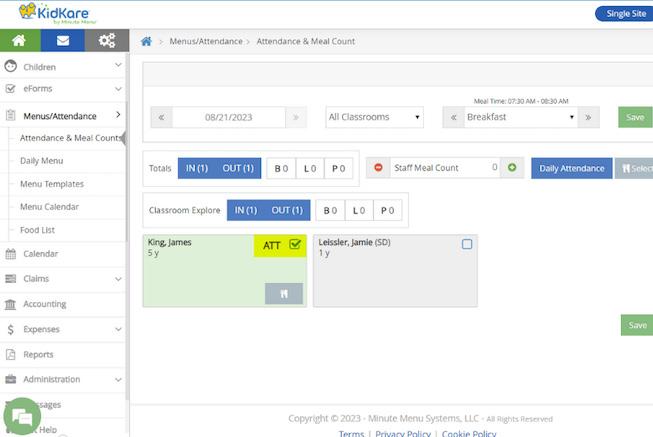Click the Totals L 0 count box
653x437 pixels.
[310, 168]
